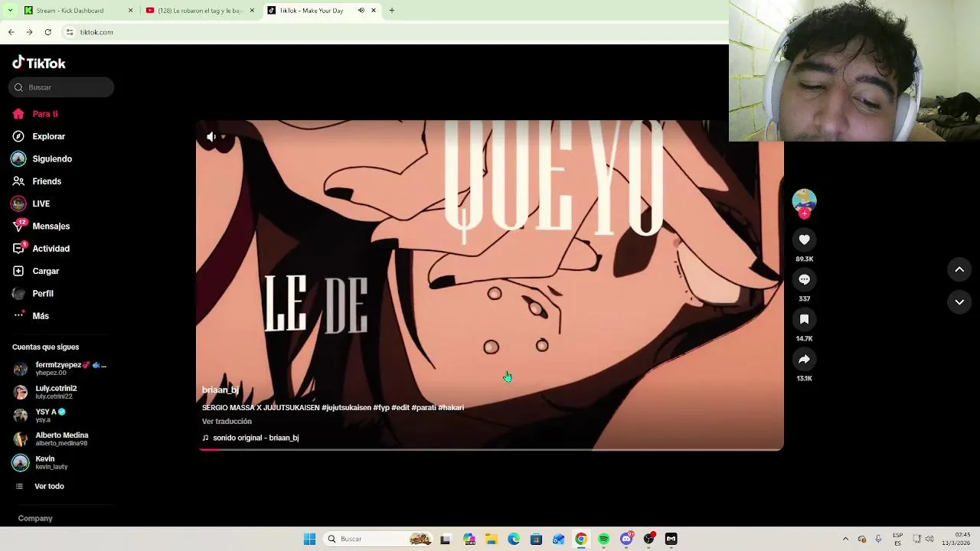980x551 pixels.
Task: Open the #jujutsukaisen hashtag
Action: point(346,408)
